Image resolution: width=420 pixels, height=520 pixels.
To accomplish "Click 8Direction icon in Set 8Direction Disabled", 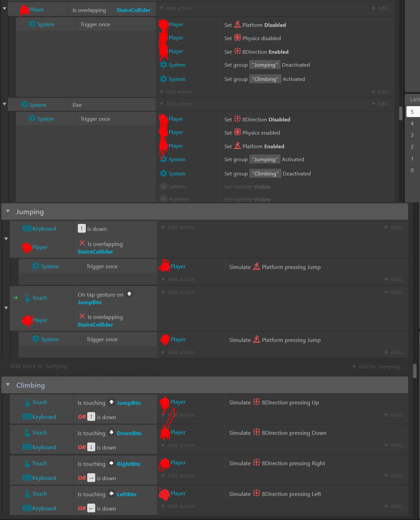I will click(237, 119).
